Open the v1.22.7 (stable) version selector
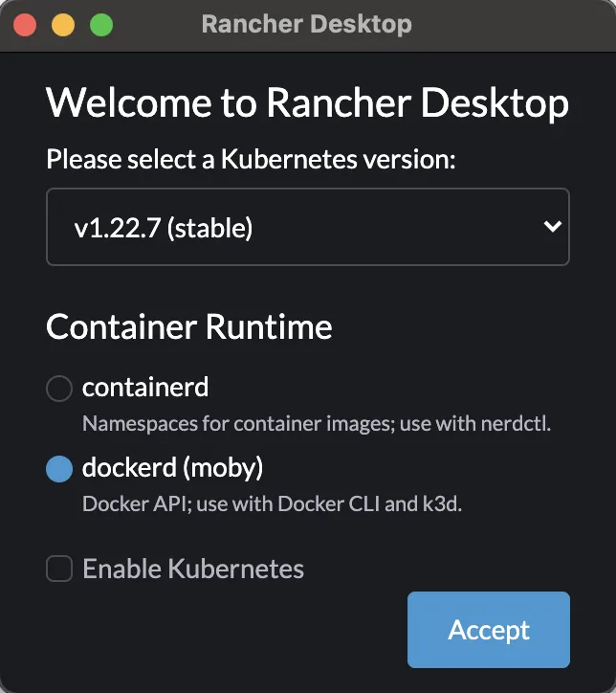The height and width of the screenshot is (693, 616). 306,227
